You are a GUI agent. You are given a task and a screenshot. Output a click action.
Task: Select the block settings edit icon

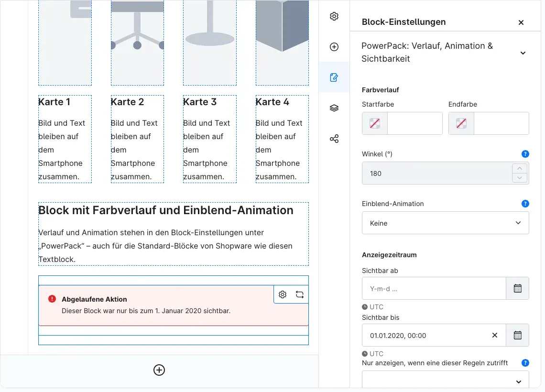334,77
